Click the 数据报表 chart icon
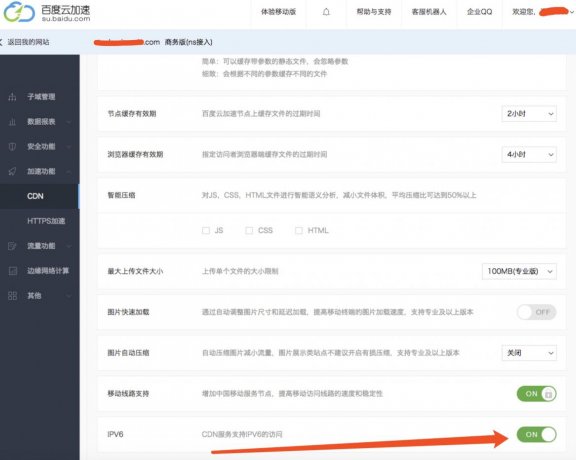The width and height of the screenshot is (576, 460). click(12, 122)
